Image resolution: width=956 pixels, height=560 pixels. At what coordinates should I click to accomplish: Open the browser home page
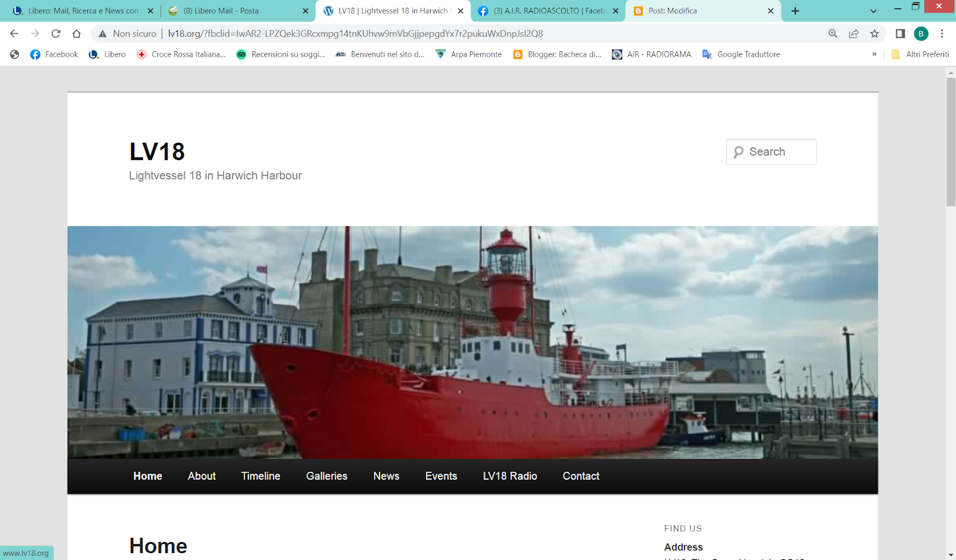click(x=76, y=33)
